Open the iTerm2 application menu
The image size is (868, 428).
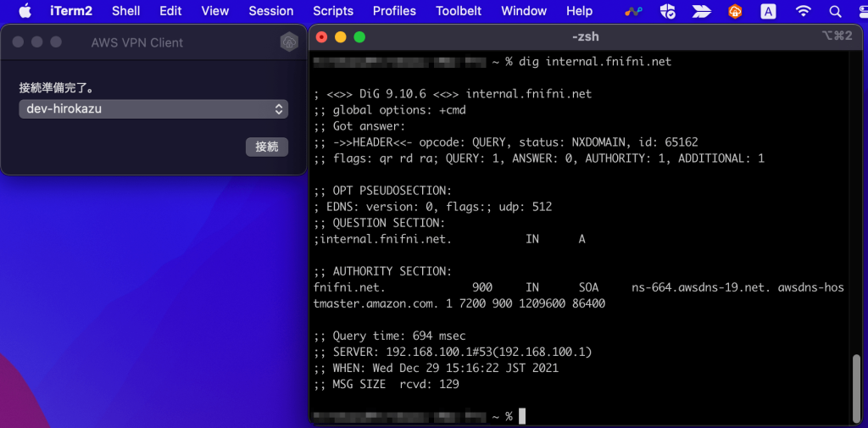tap(71, 11)
